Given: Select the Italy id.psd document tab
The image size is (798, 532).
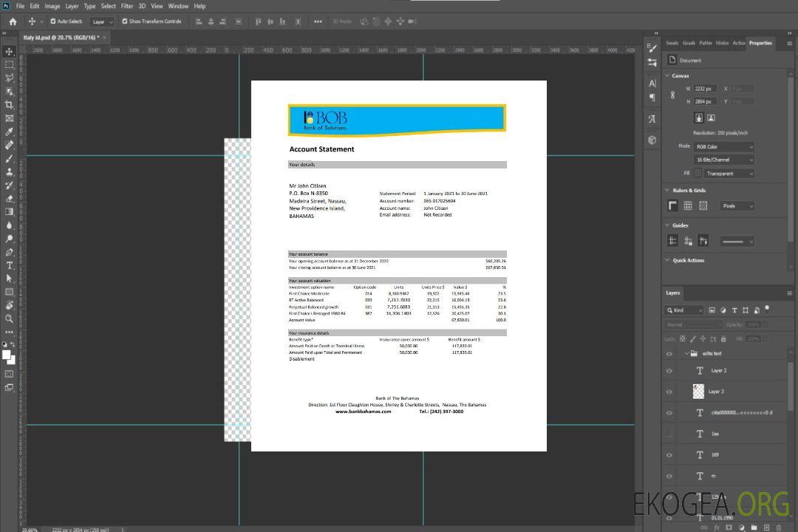Looking at the screenshot, I should click(61, 37).
